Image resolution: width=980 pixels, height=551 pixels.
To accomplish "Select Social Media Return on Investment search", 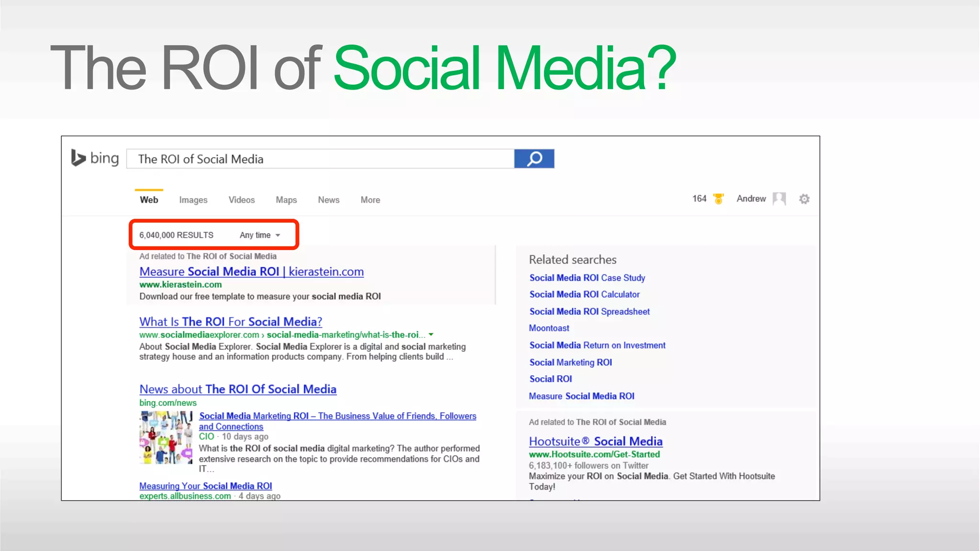I will (597, 345).
